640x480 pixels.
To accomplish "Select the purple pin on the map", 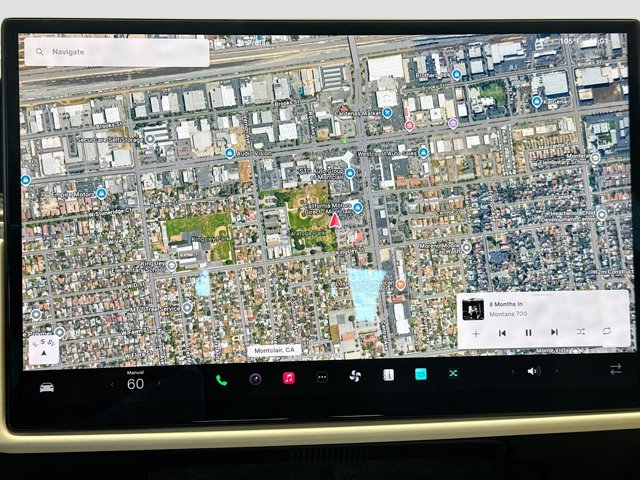I will [453, 123].
